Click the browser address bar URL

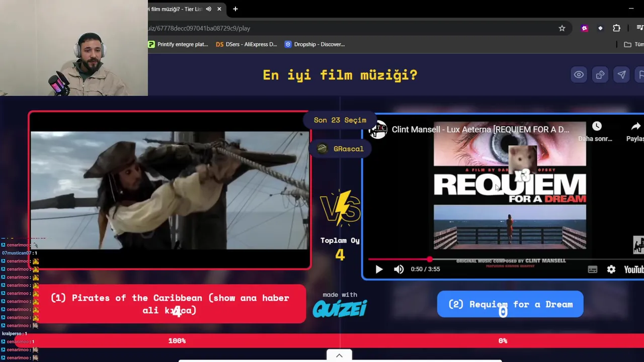(199, 28)
